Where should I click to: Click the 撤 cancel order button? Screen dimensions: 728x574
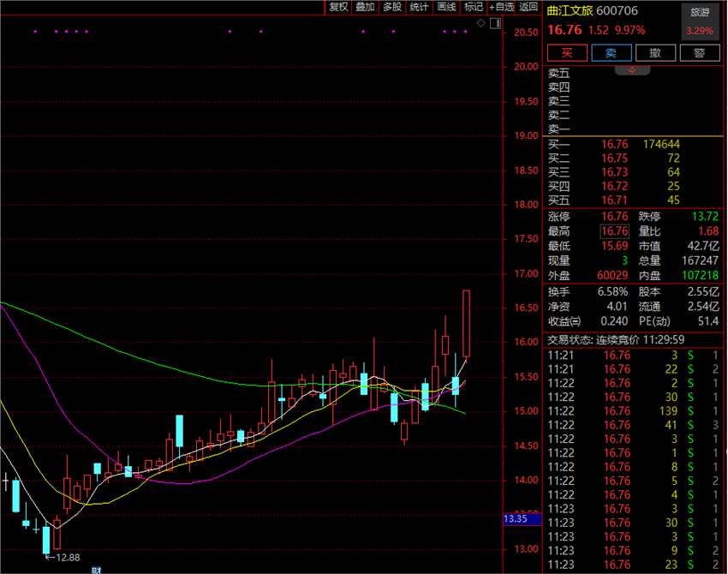655,53
